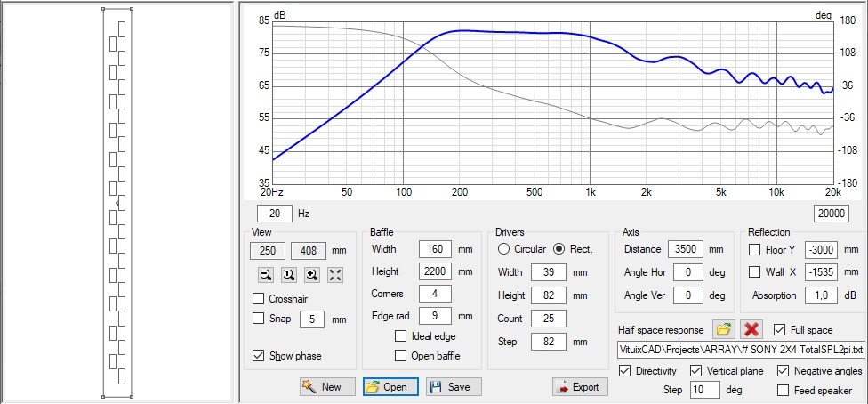Click the Drivers Width field
Viewport: 868px width, 404px height.
549,272
